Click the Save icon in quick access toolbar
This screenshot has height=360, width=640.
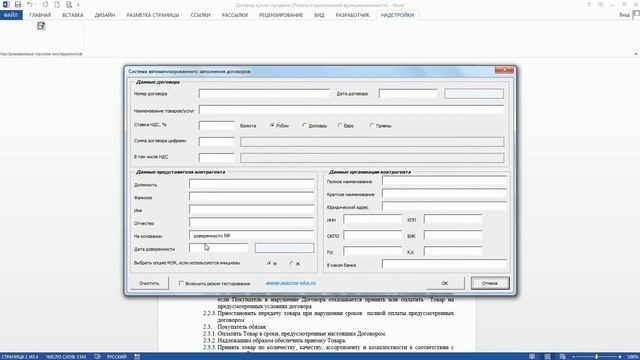pyautogui.click(x=18, y=4)
